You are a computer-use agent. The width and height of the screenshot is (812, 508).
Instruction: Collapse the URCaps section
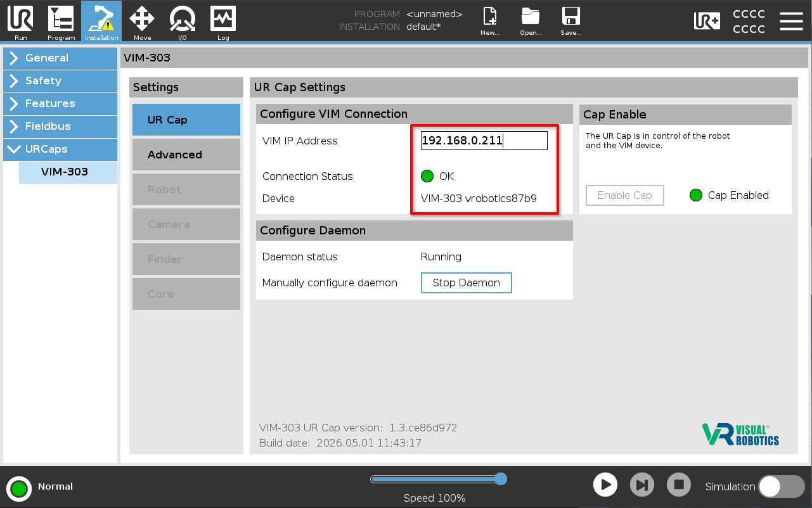(x=60, y=149)
